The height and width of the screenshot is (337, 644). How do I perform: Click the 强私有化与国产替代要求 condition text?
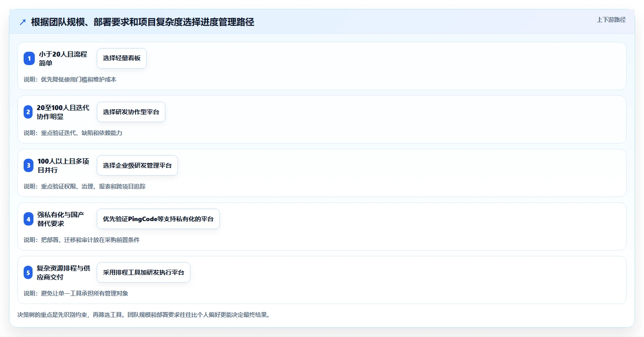(x=61, y=219)
